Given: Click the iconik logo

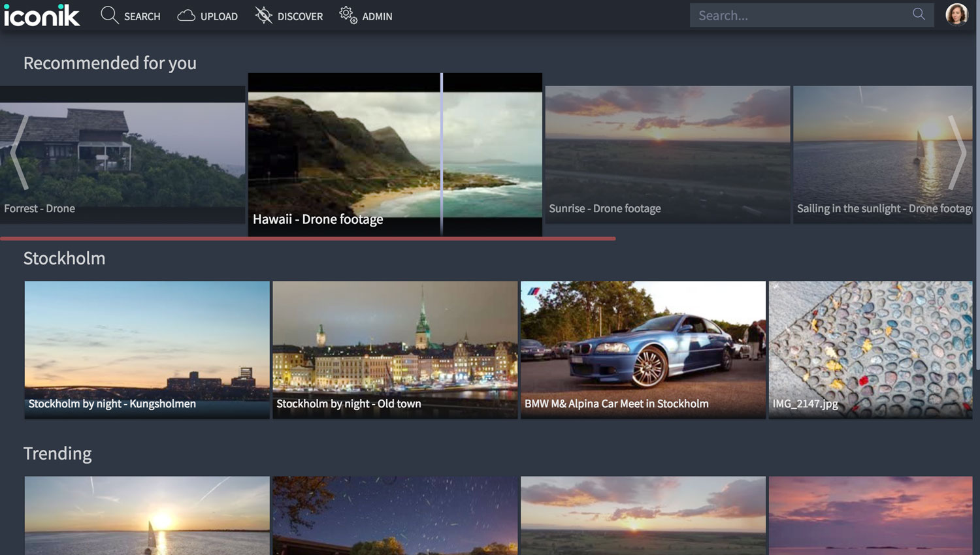Looking at the screenshot, I should (x=42, y=16).
